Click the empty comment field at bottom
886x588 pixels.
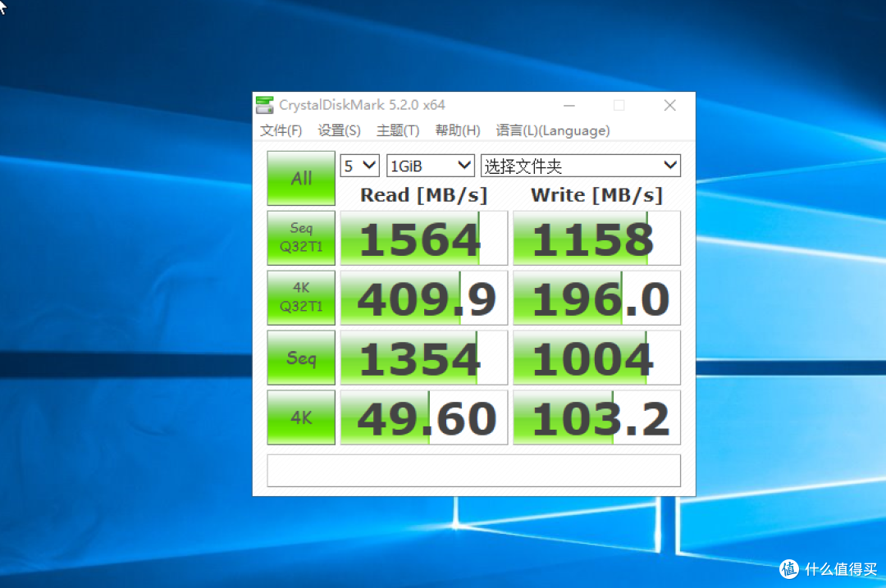pos(473,470)
